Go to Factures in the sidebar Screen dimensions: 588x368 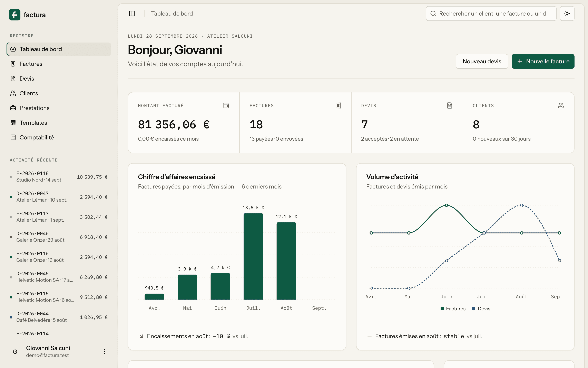59,64
